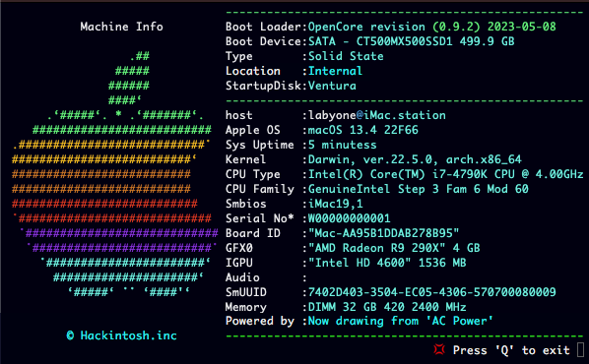Click the 'Solid State' type value
The height and width of the screenshot is (364, 589).
(x=346, y=56)
